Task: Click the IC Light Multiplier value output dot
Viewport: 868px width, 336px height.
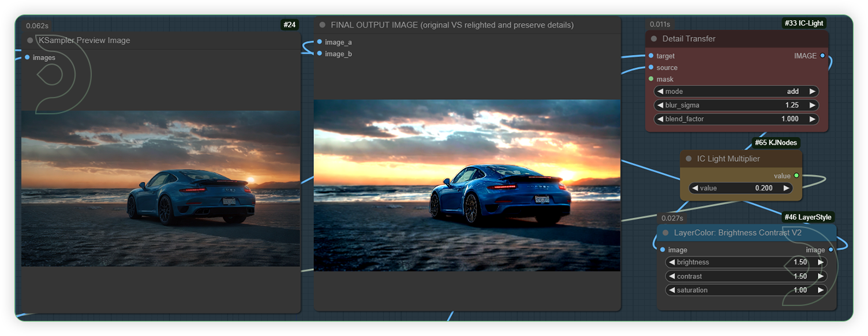Action: pyautogui.click(x=796, y=176)
